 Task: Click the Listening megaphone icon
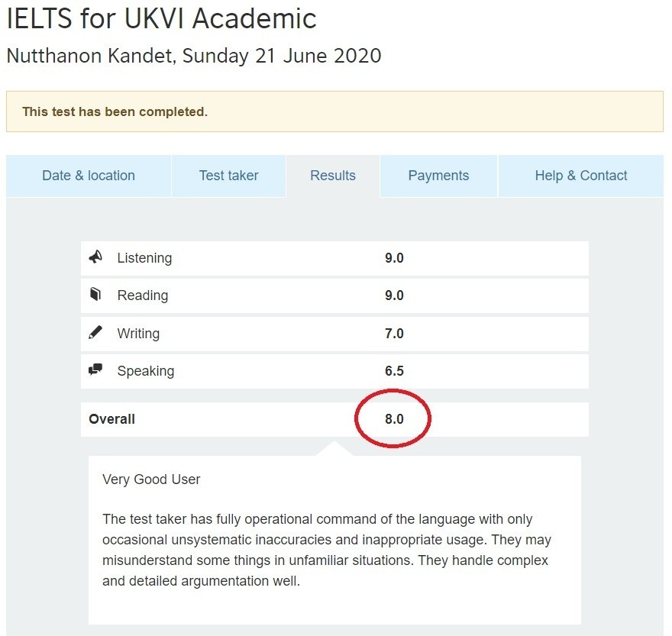[x=95, y=257]
